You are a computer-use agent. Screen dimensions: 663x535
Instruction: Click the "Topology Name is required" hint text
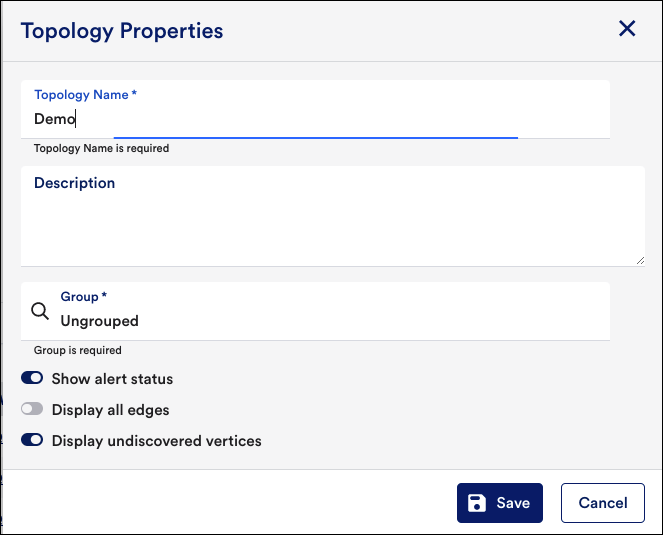(101, 148)
